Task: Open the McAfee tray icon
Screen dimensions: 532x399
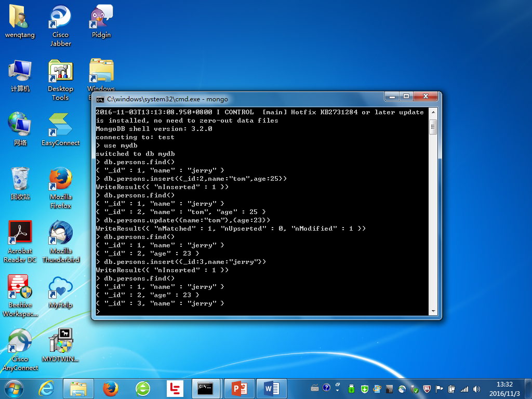Action: tap(427, 389)
